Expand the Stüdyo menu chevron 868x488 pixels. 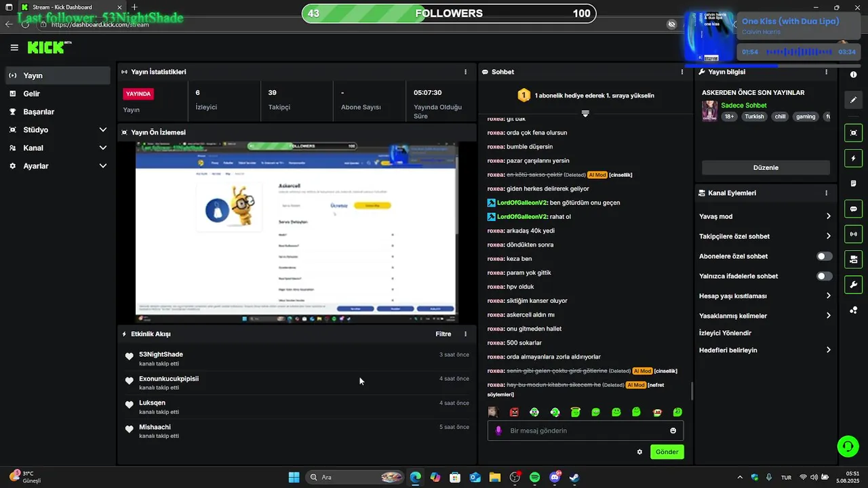[x=103, y=129]
